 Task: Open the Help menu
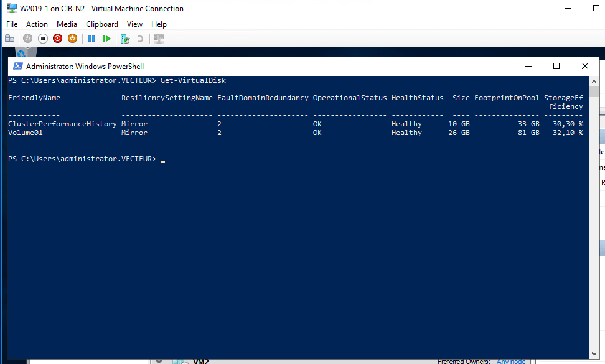(159, 24)
